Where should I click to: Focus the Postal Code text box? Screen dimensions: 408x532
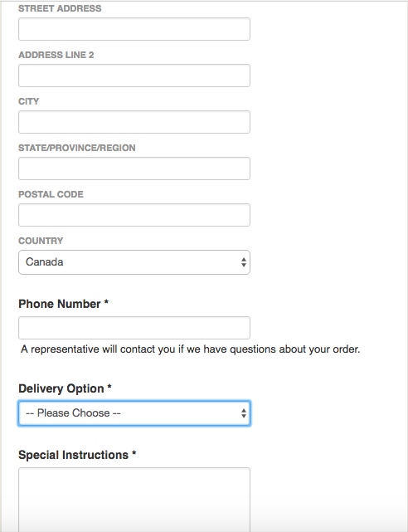[134, 215]
